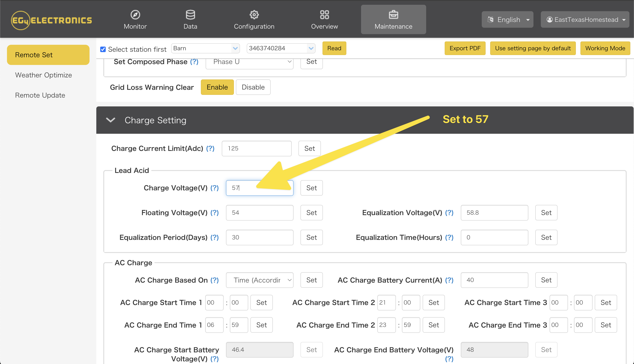
Task: Focus the Equalization Period field
Action: click(259, 237)
